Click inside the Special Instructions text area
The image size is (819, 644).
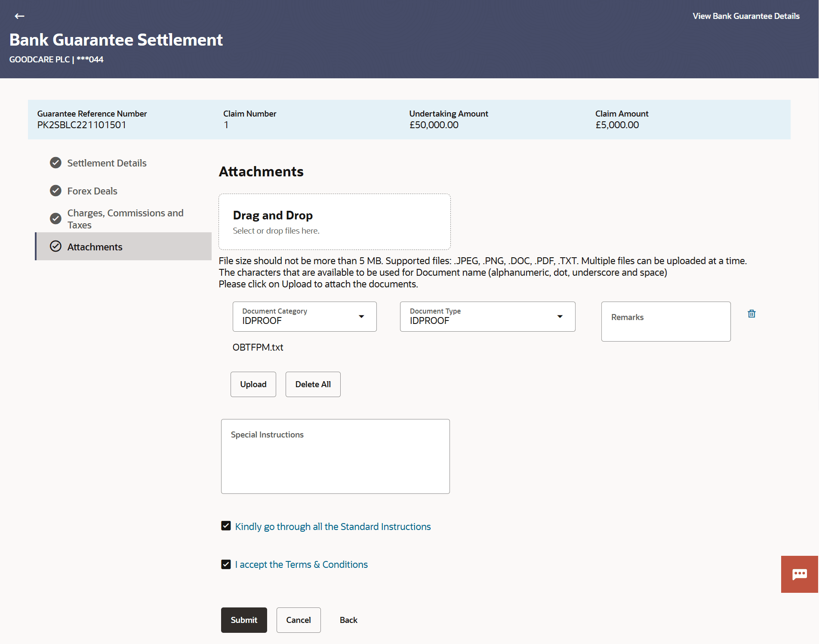[335, 456]
